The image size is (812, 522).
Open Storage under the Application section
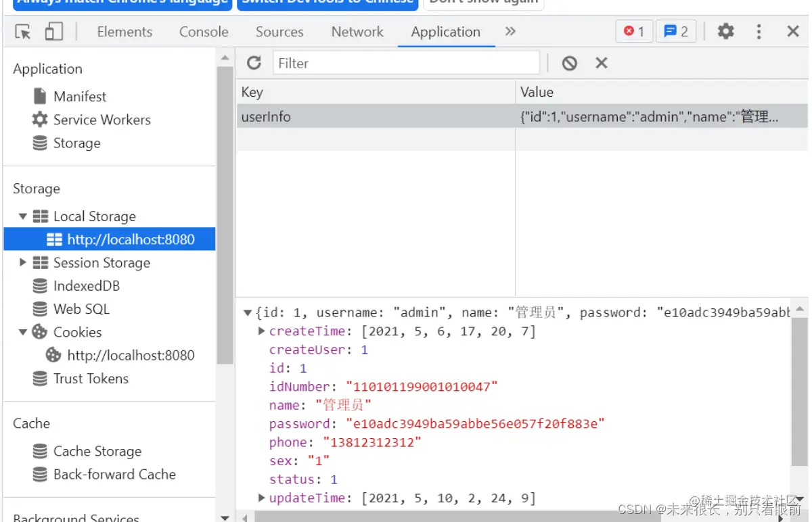(x=76, y=143)
